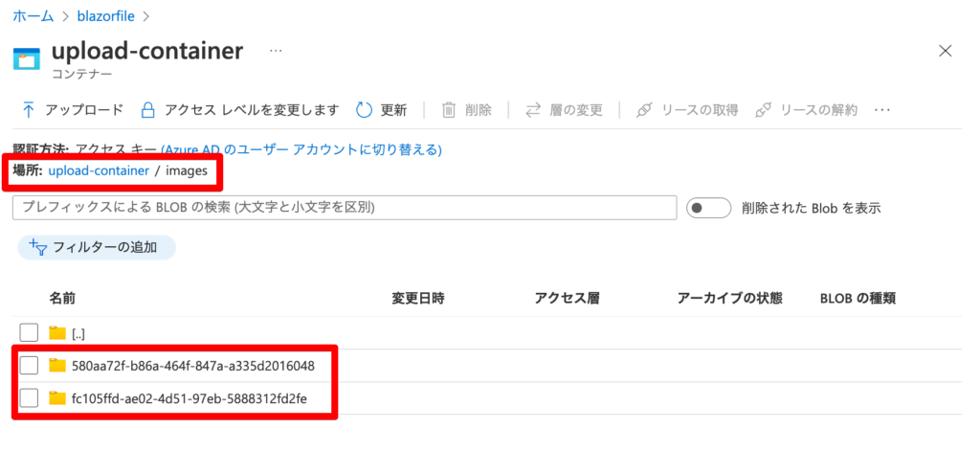Open the ellipsis menu beside upload-container title

[276, 50]
